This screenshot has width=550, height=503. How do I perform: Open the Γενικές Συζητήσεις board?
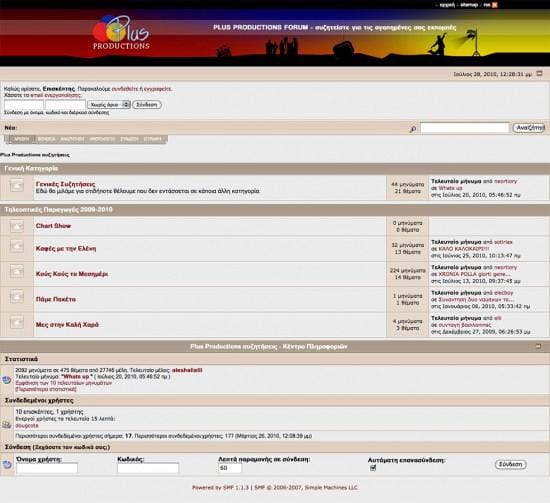[65, 184]
